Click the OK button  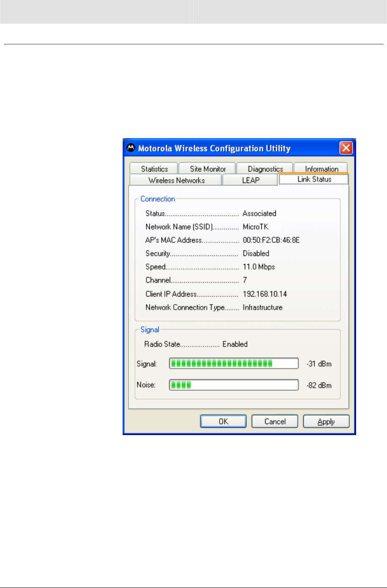click(223, 422)
